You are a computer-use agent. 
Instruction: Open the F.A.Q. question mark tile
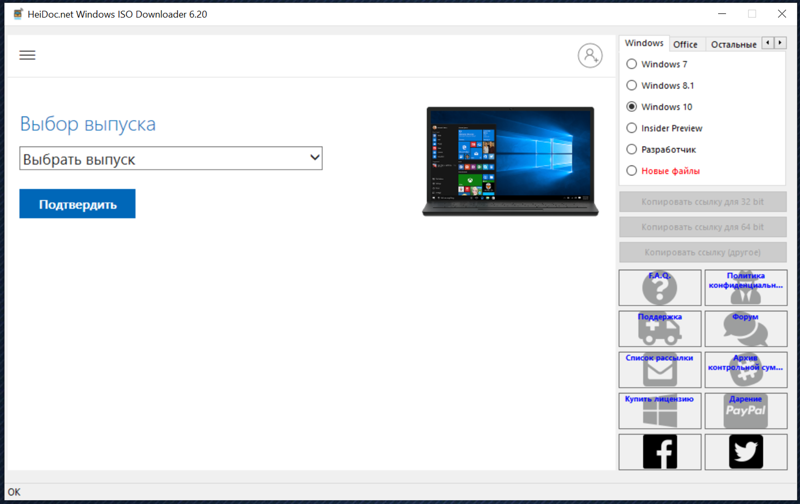pyautogui.click(x=660, y=288)
